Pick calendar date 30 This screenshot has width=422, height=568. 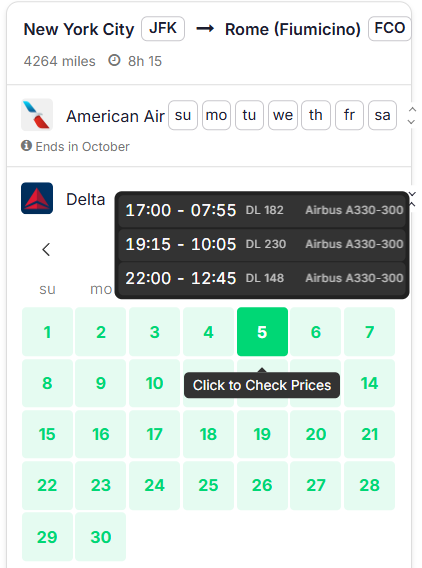[101, 536]
